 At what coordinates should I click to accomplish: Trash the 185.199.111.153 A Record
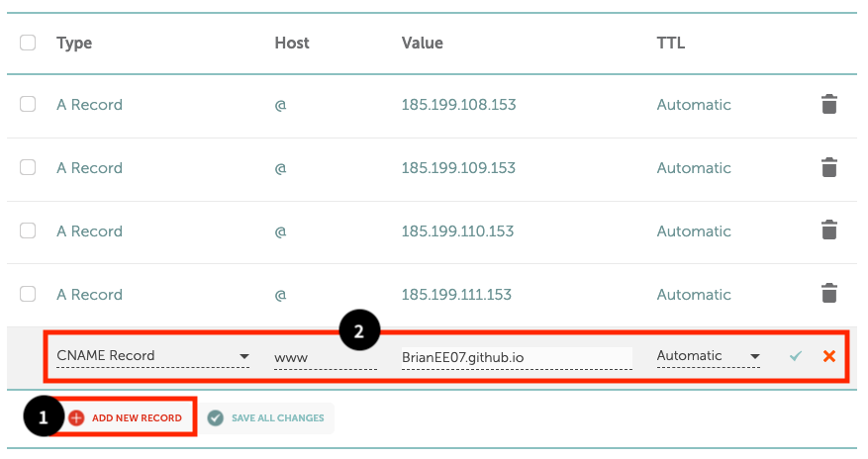(829, 295)
